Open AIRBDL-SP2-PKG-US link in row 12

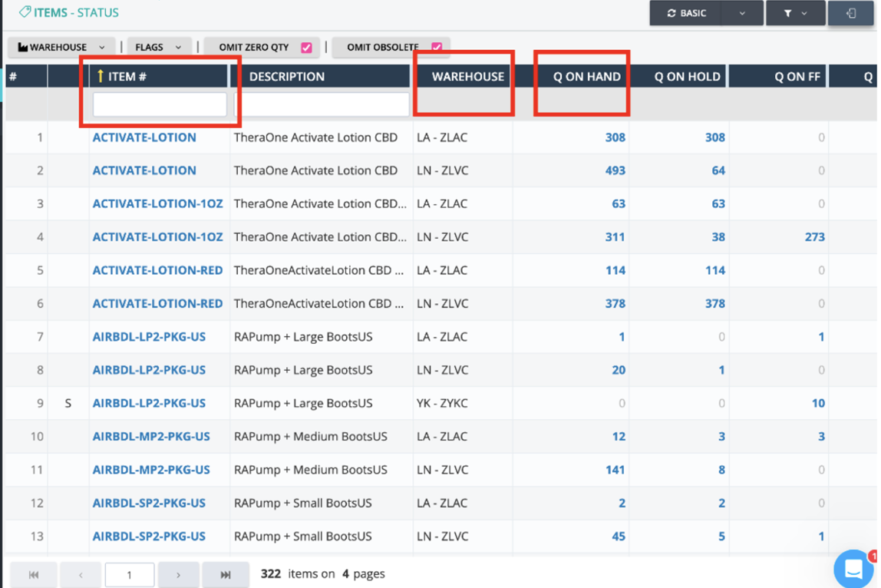pyautogui.click(x=149, y=503)
